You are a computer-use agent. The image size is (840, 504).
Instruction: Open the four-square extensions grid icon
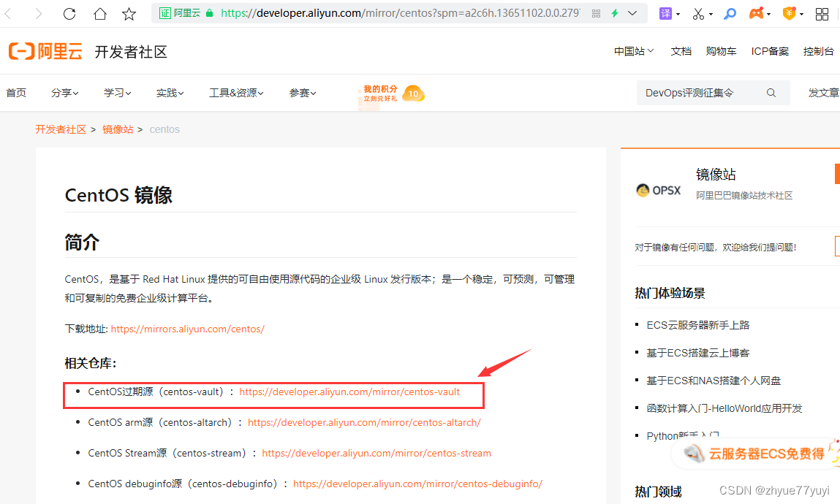click(x=822, y=14)
